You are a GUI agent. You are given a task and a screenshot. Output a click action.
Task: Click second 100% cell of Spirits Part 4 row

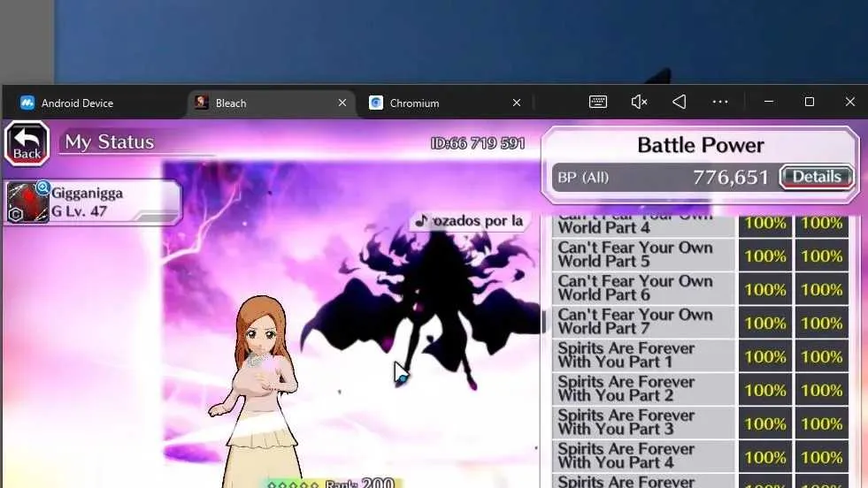[x=821, y=458]
